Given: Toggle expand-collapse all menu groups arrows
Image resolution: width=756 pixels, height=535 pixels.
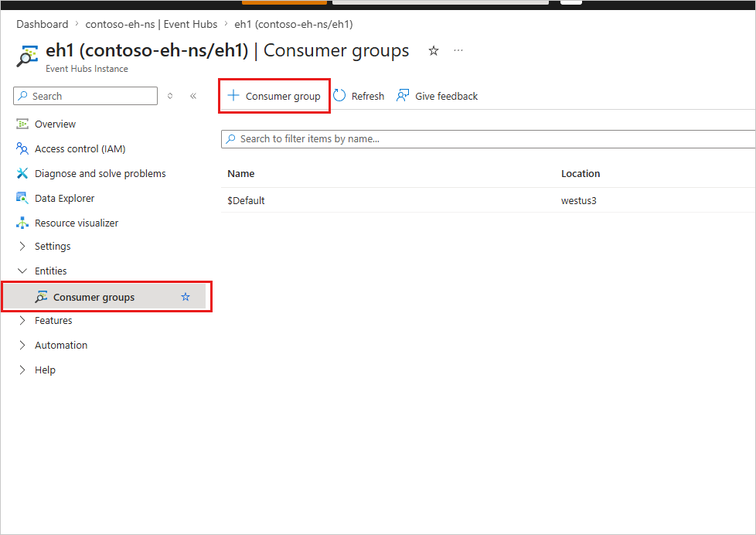Looking at the screenshot, I should (x=170, y=96).
